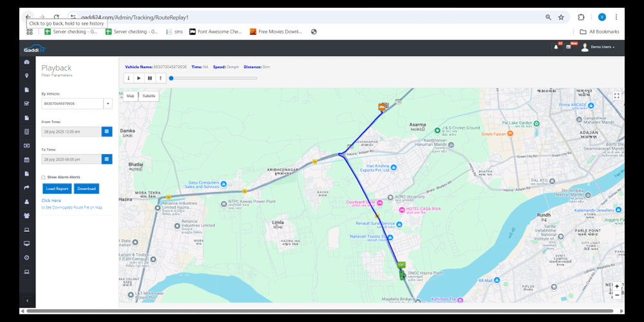Open the notifications bell icon
The height and width of the screenshot is (322, 644).
(x=556, y=47)
